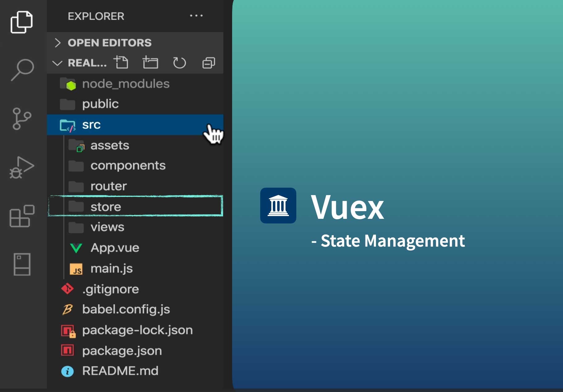The image size is (563, 392).
Task: Click the assets folder icon
Action: click(x=76, y=145)
